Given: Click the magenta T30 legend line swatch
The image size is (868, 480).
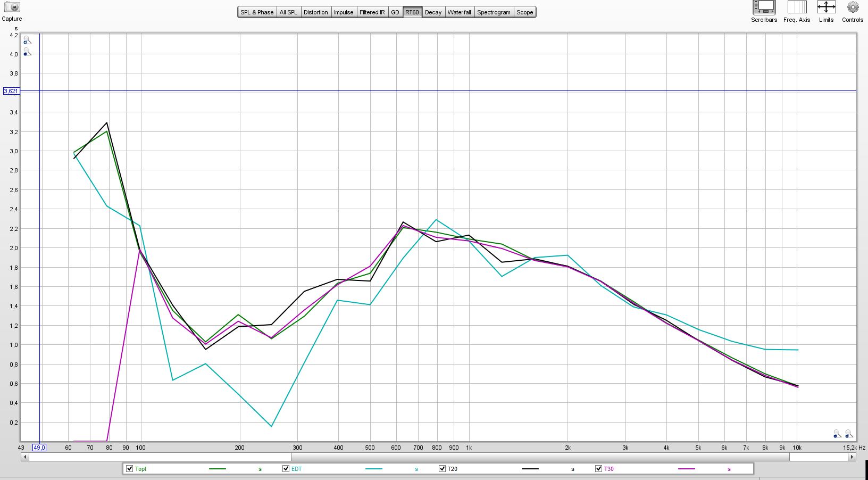Looking at the screenshot, I should pos(687,469).
